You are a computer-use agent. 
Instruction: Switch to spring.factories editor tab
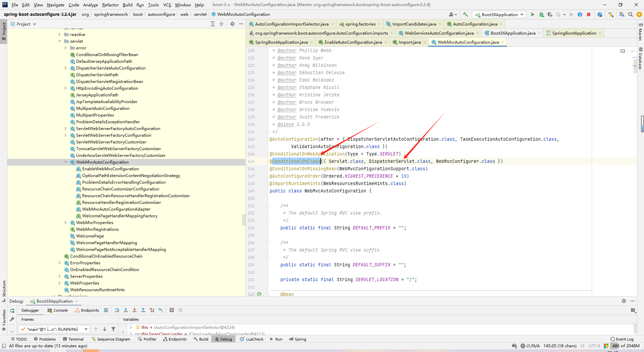click(x=360, y=24)
